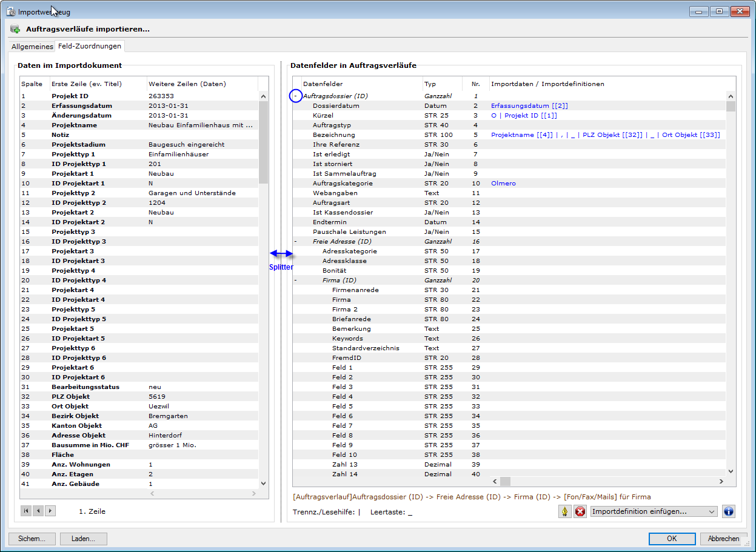This screenshot has height=552, width=756.
Task: Switch to the Allgemeines tab
Action: (33, 47)
